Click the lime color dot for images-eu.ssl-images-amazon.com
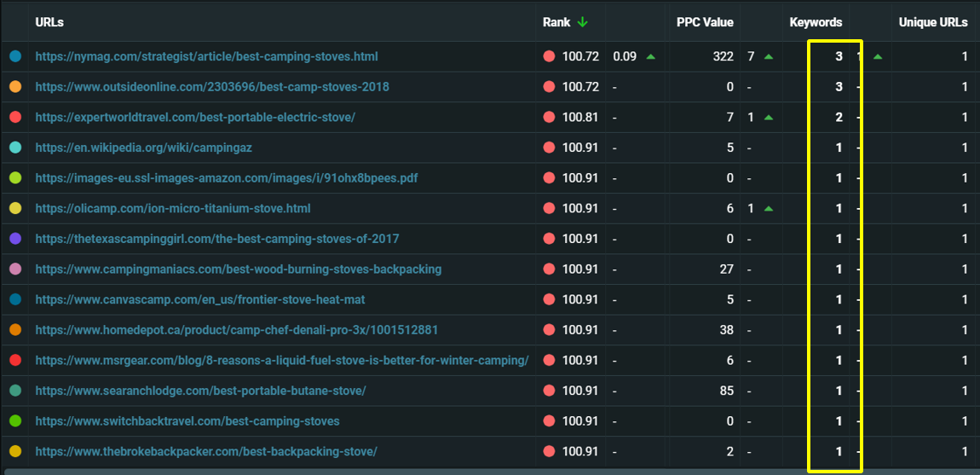This screenshot has height=475, width=980. (15, 178)
